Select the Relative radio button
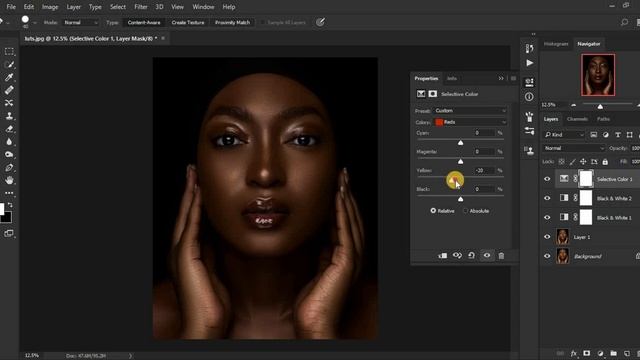The image size is (640, 360). [433, 211]
